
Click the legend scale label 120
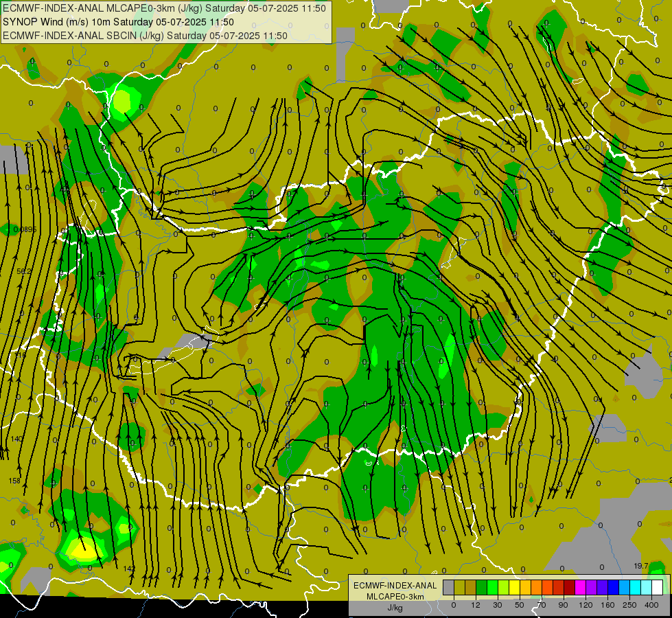click(586, 605)
